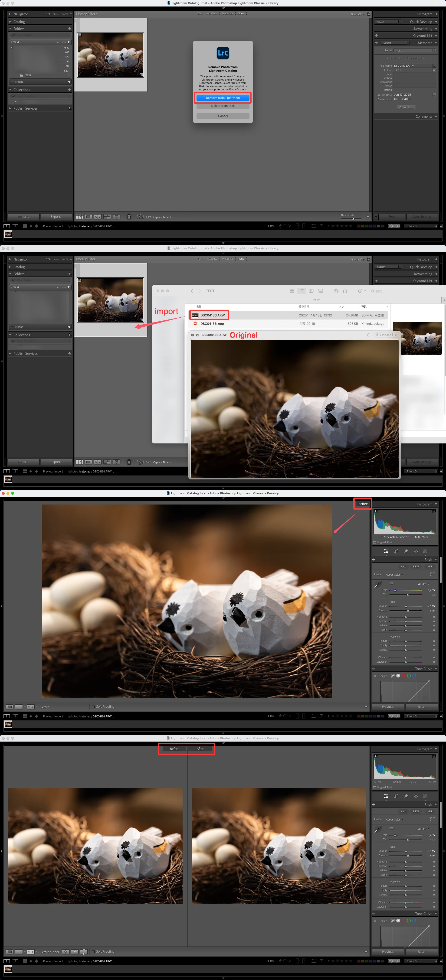
Task: Open the Preset None dropdown in Metadata
Action: [414, 50]
